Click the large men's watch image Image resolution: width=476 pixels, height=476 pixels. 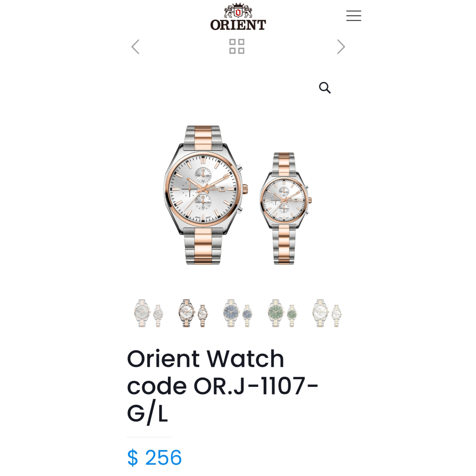pos(206,195)
